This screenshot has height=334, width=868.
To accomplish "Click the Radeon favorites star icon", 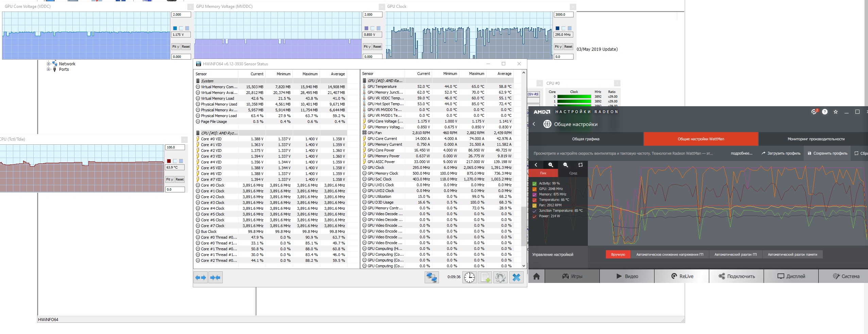I will (x=836, y=112).
